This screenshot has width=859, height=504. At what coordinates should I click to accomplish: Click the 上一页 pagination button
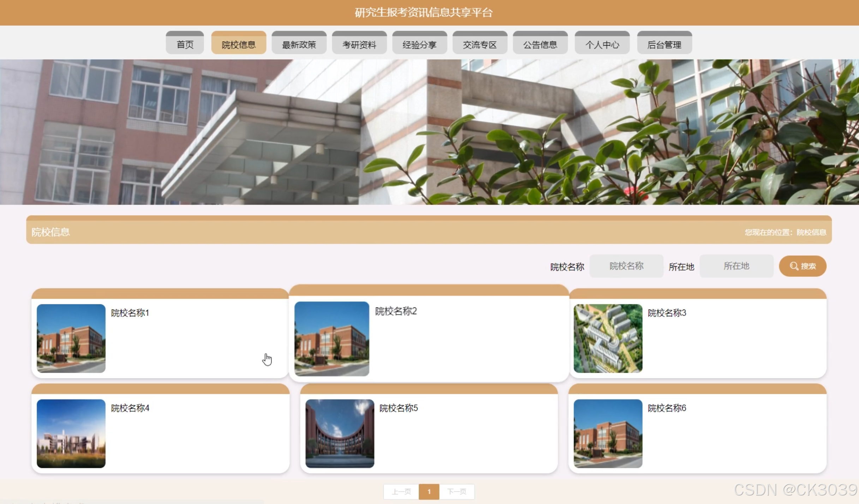click(401, 491)
